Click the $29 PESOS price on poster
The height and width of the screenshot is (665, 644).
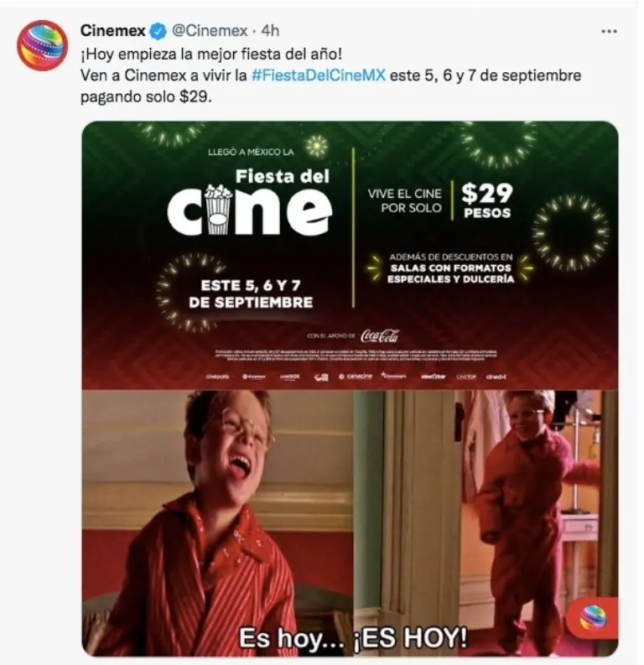tap(487, 200)
